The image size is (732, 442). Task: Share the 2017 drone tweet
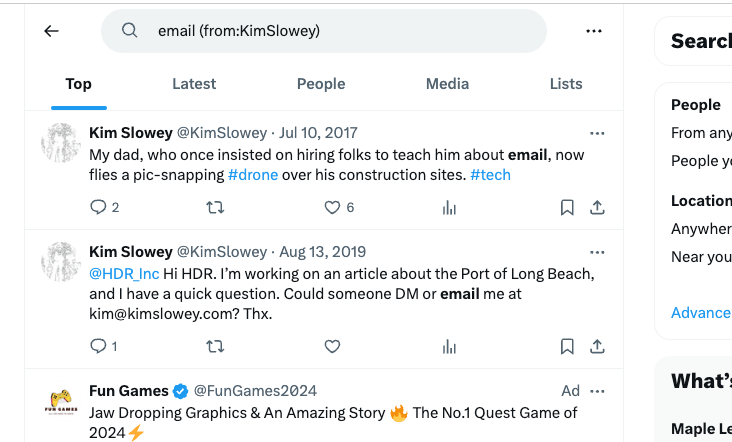(x=597, y=207)
